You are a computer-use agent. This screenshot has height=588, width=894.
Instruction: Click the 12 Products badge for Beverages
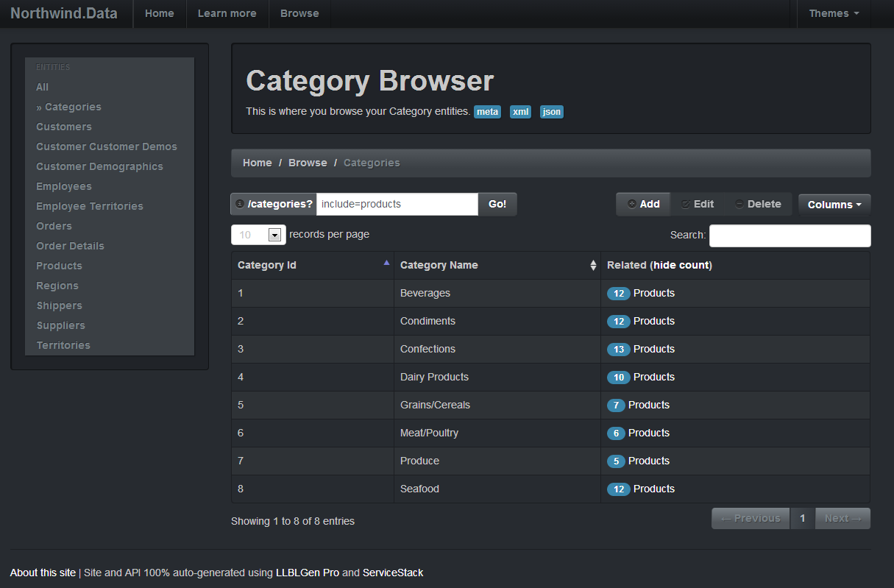[x=618, y=294]
